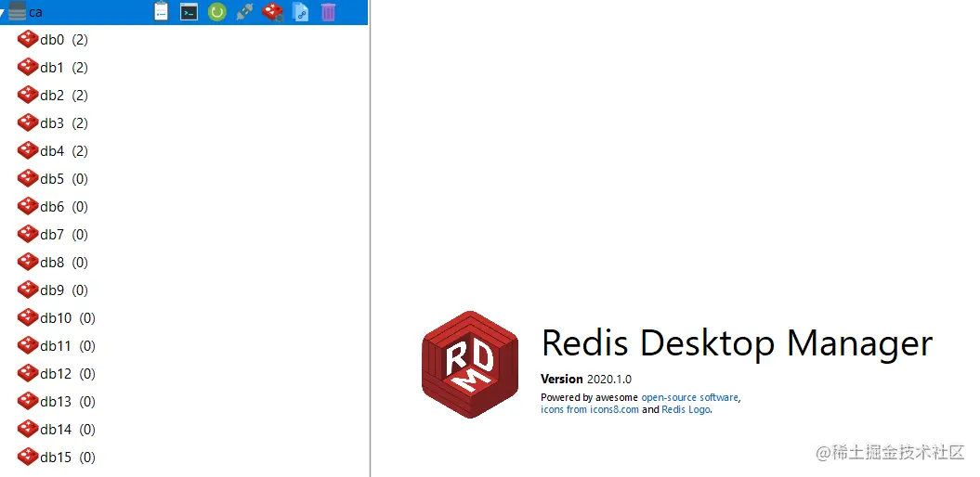Select the ca connection name
Viewport: 980px width, 477px height.
pos(35,12)
